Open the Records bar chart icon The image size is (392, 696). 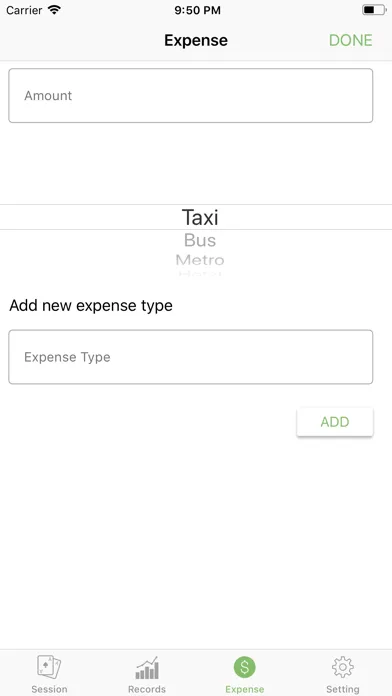pyautogui.click(x=147, y=668)
